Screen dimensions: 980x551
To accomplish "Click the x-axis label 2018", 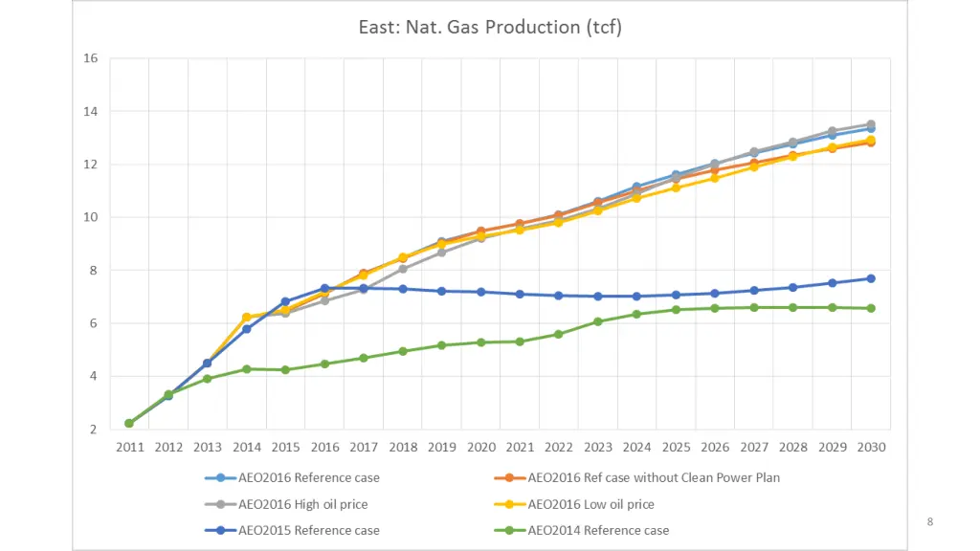I will pos(403,448).
